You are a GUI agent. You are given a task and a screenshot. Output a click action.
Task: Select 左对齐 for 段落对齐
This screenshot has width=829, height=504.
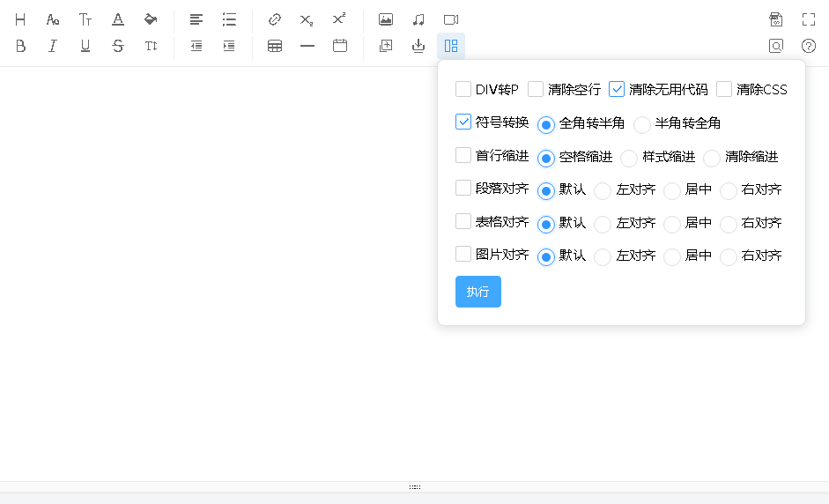(x=603, y=191)
